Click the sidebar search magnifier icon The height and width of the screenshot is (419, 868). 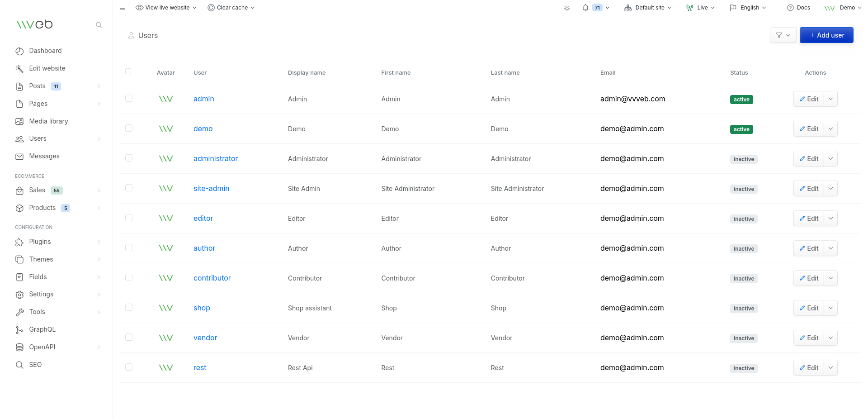[99, 25]
